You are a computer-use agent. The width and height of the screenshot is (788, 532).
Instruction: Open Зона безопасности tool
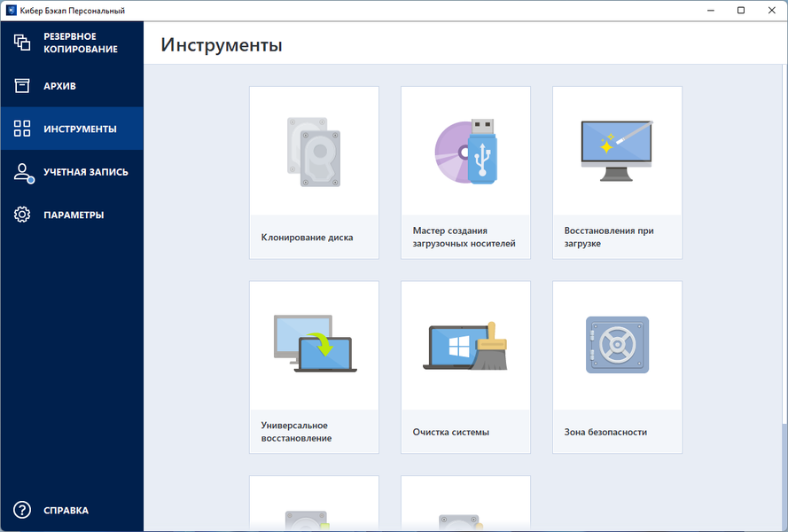617,367
